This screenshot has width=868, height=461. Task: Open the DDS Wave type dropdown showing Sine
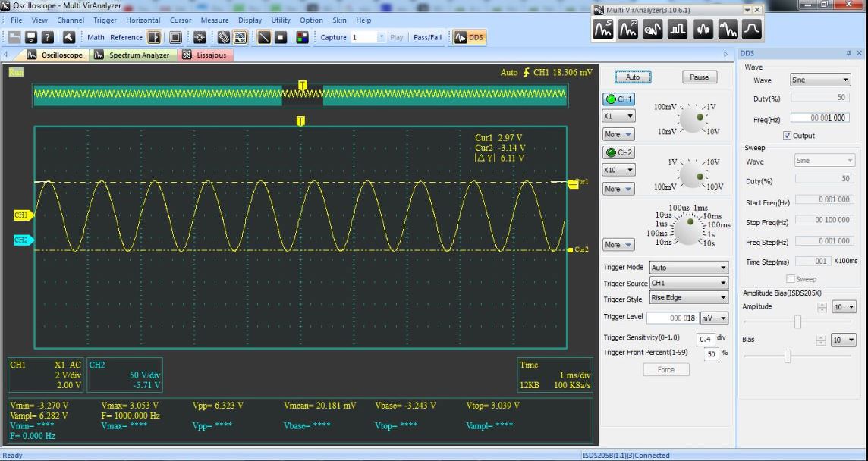point(820,80)
